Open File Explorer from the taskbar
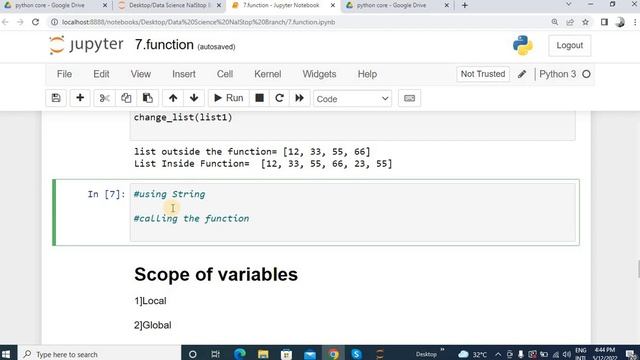 pos(263,354)
